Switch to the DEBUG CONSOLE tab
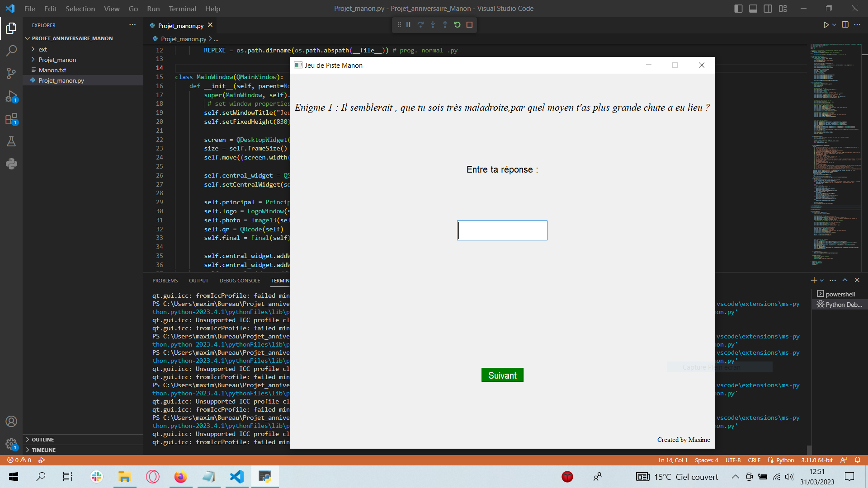Image resolution: width=868 pixels, height=488 pixels. click(x=239, y=281)
